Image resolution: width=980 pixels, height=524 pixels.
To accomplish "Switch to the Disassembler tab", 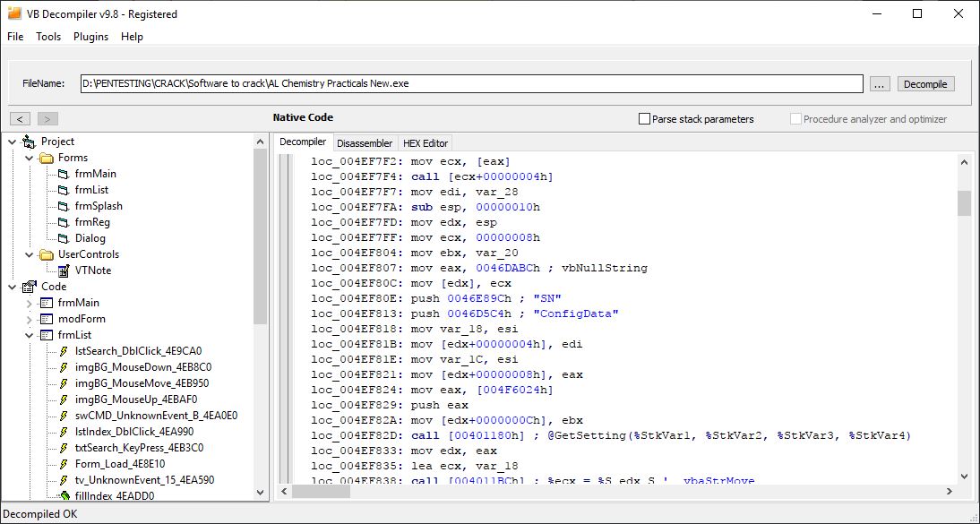I will pos(365,143).
